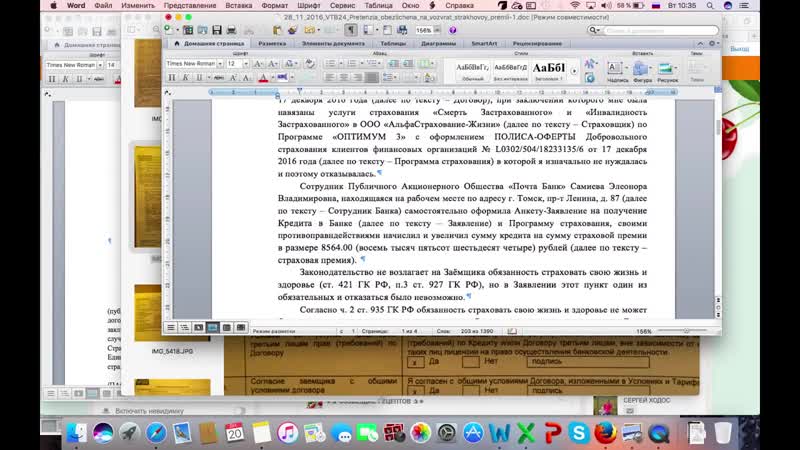Toggle strikethrough formatting button
This screenshot has height=450, width=800.
click(x=219, y=78)
